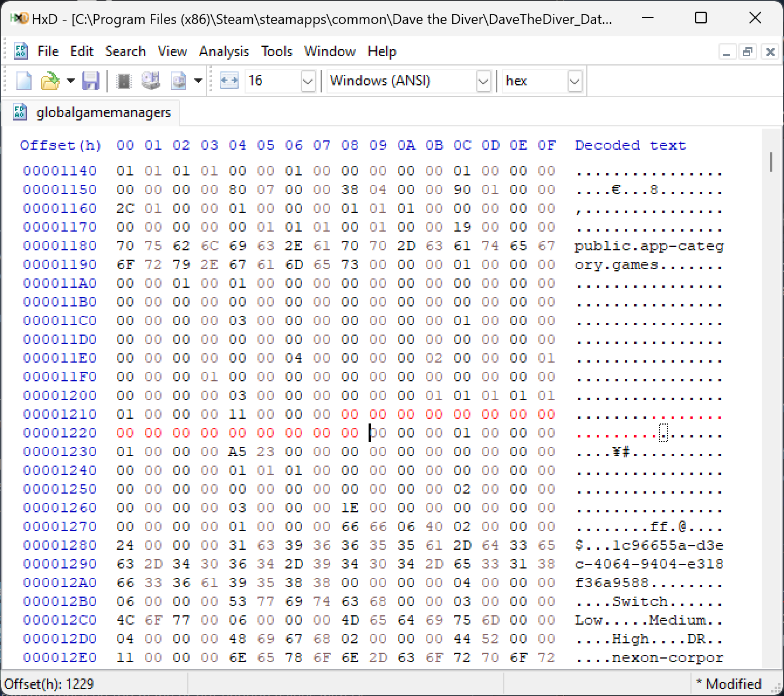Minimize the inner document window
Image resolution: width=784 pixels, height=696 pixels.
coord(727,52)
